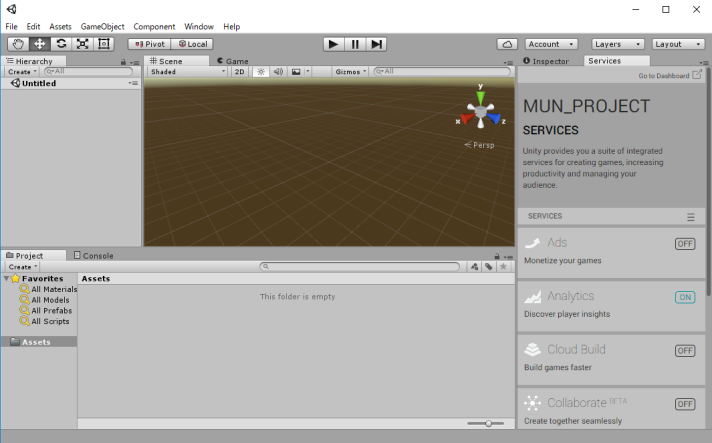Click the green Y axis cone
Screen dimensions: 712x443
point(480,97)
